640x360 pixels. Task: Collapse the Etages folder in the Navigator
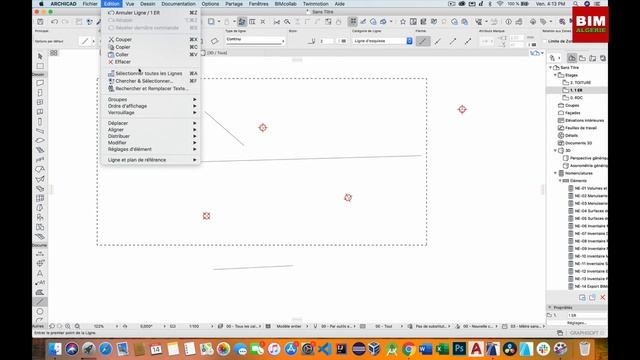555,75
